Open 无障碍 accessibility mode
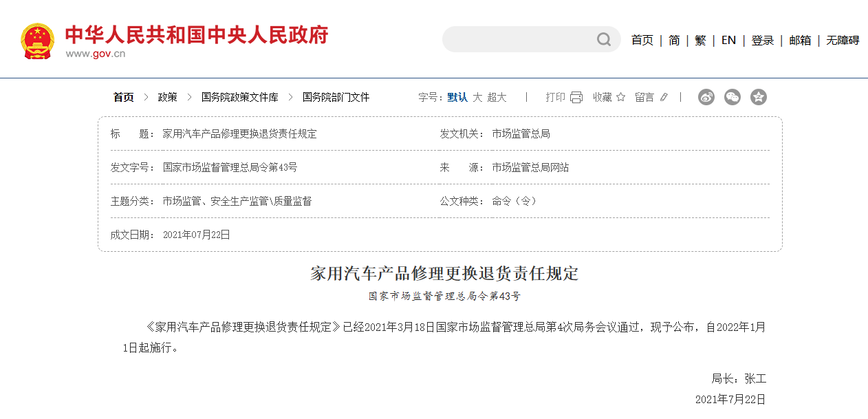868x419 pixels. (843, 41)
